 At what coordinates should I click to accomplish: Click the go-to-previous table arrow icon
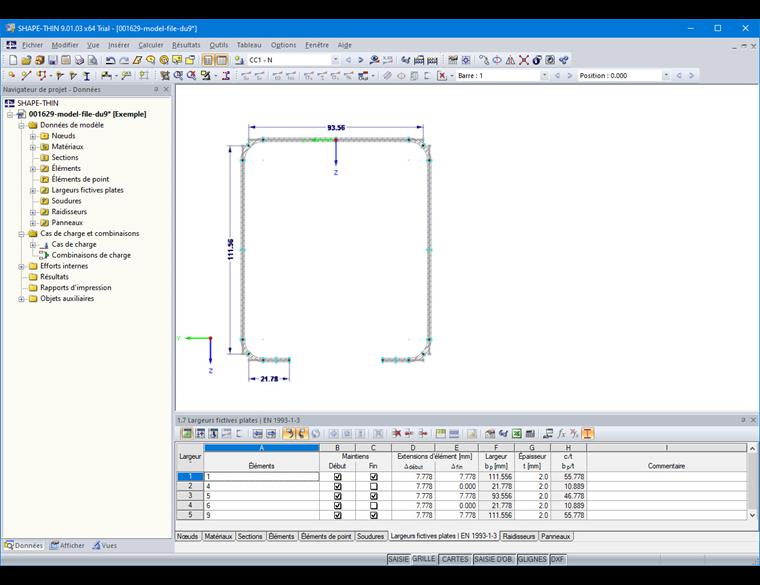[x=258, y=434]
